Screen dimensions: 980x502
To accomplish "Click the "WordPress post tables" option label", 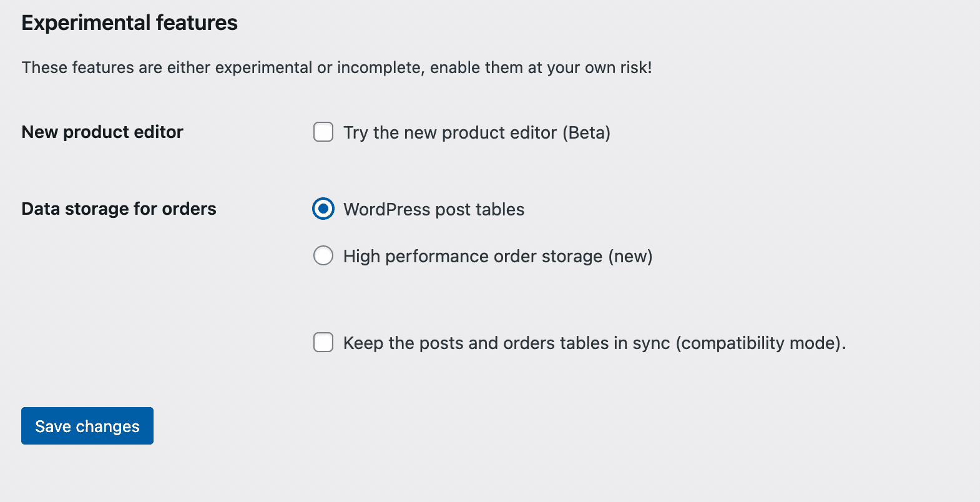I will coord(434,209).
